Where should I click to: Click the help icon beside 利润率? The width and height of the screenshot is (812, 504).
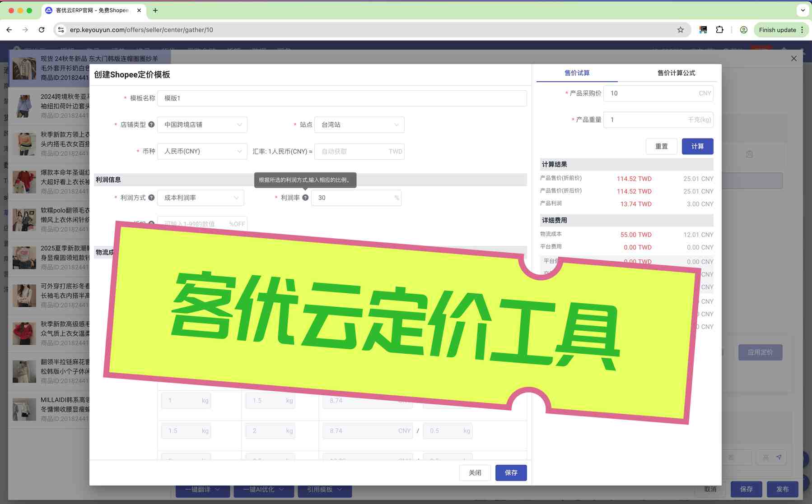tap(305, 198)
